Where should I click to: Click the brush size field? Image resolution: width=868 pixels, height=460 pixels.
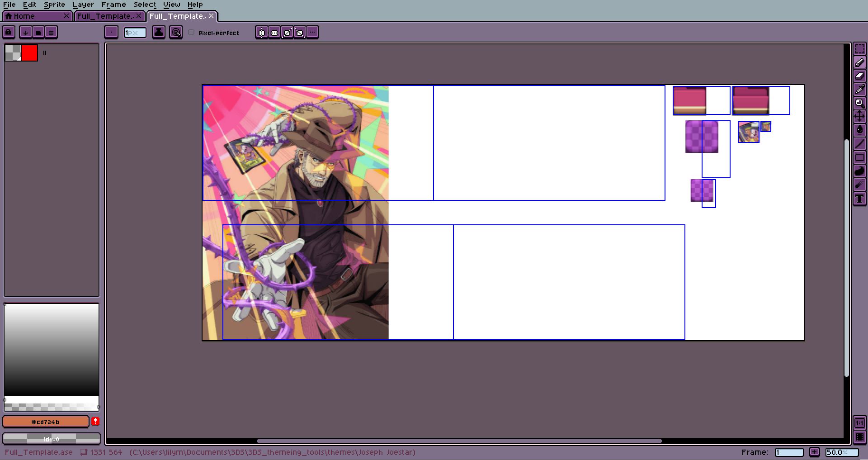pos(135,33)
